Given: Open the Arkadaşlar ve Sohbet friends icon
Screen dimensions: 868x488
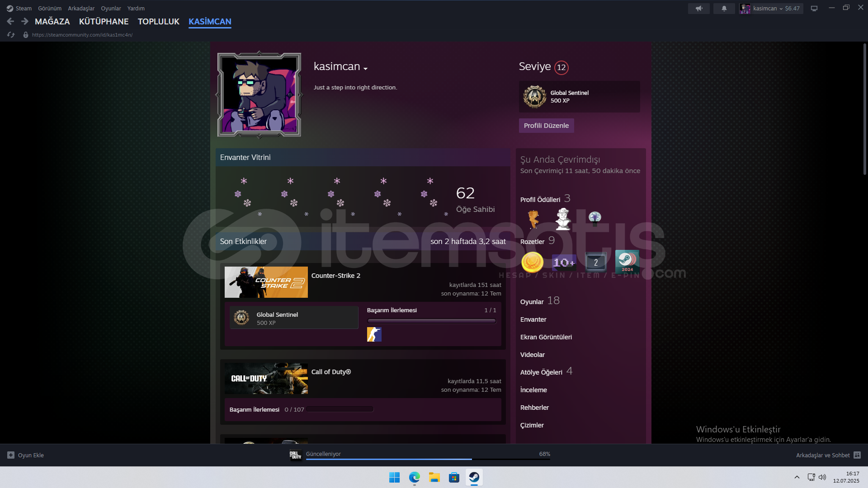Looking at the screenshot, I should click(x=857, y=455).
